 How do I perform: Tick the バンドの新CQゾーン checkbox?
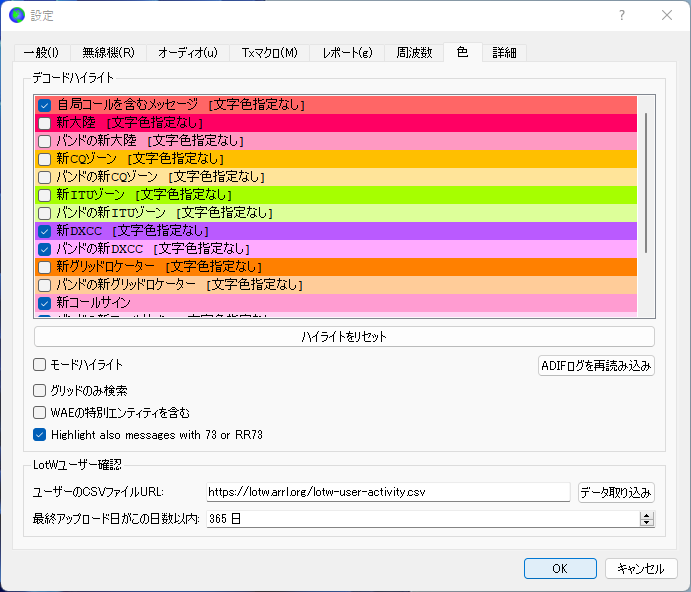coord(45,177)
